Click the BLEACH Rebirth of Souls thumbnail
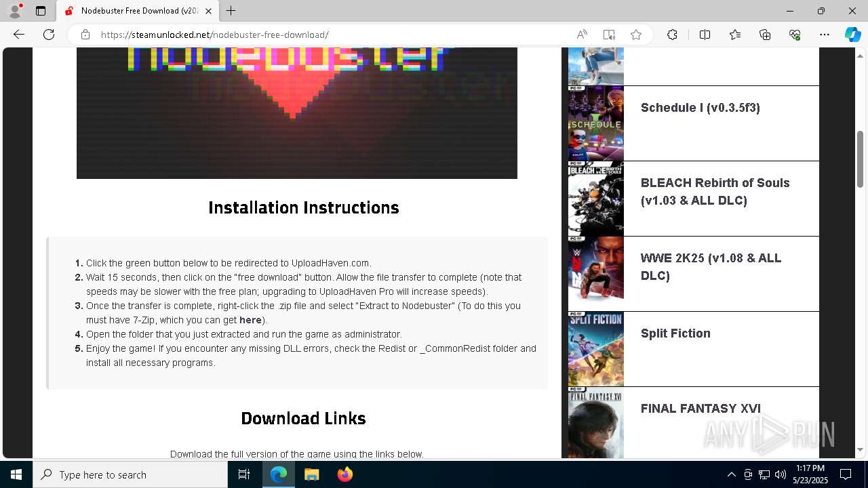The width and height of the screenshot is (868, 488). pyautogui.click(x=595, y=199)
